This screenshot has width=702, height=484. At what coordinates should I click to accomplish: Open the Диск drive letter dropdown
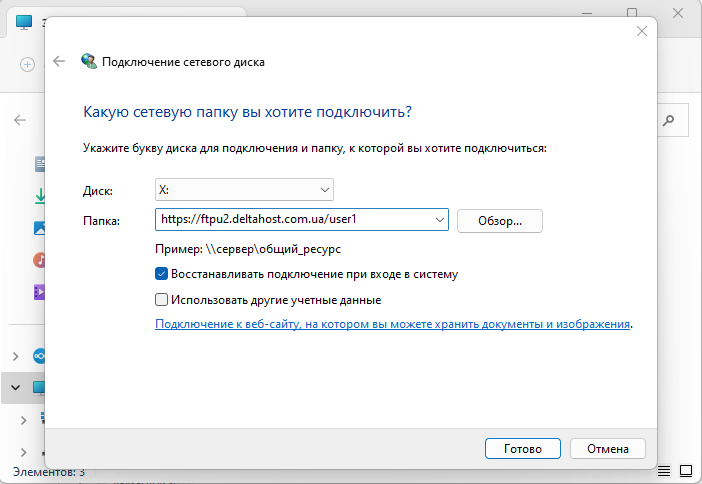(244, 190)
